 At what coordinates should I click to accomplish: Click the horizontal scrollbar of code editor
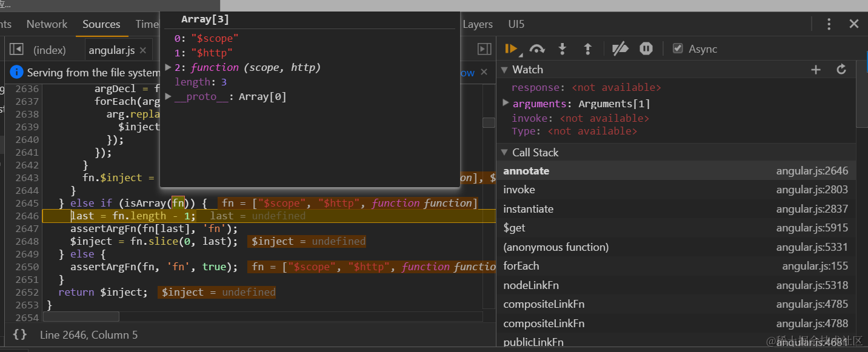point(81,317)
